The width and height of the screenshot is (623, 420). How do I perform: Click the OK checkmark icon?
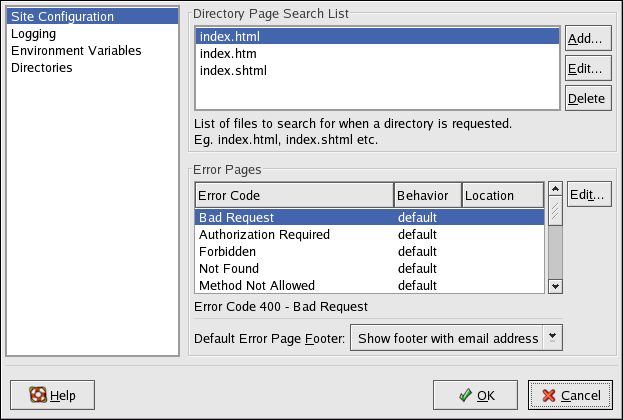pos(464,394)
